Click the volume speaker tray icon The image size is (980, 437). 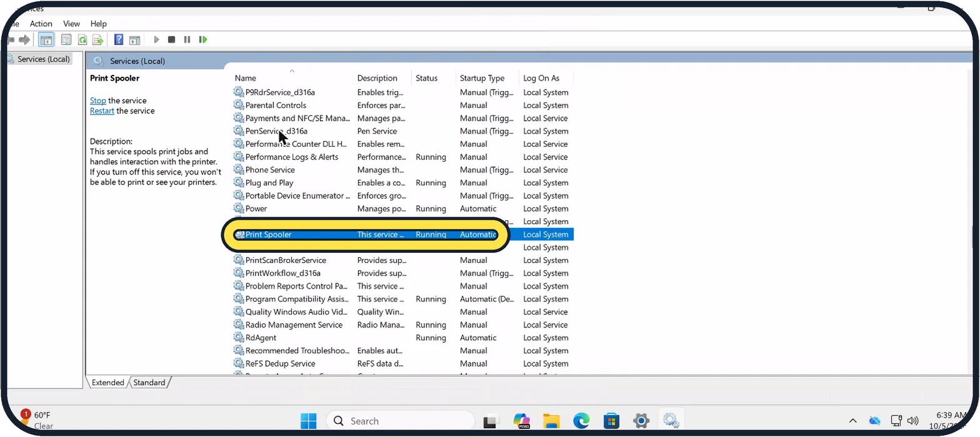(912, 421)
